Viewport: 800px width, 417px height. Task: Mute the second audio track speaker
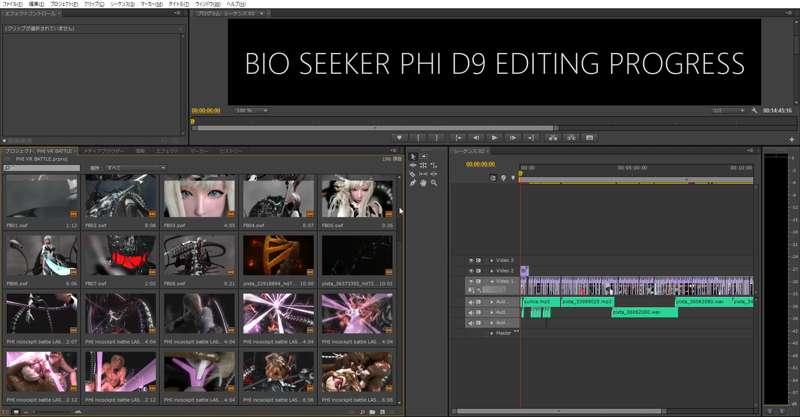471,312
